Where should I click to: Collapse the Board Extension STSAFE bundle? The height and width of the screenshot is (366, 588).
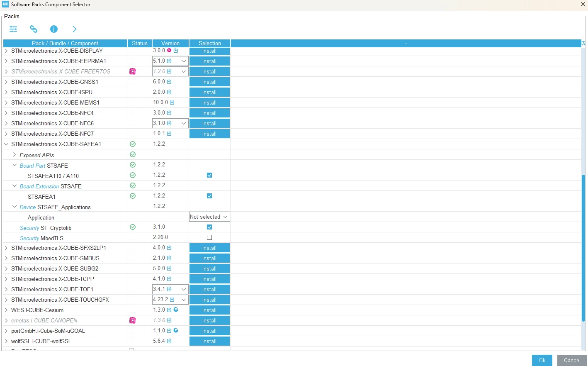coord(15,186)
